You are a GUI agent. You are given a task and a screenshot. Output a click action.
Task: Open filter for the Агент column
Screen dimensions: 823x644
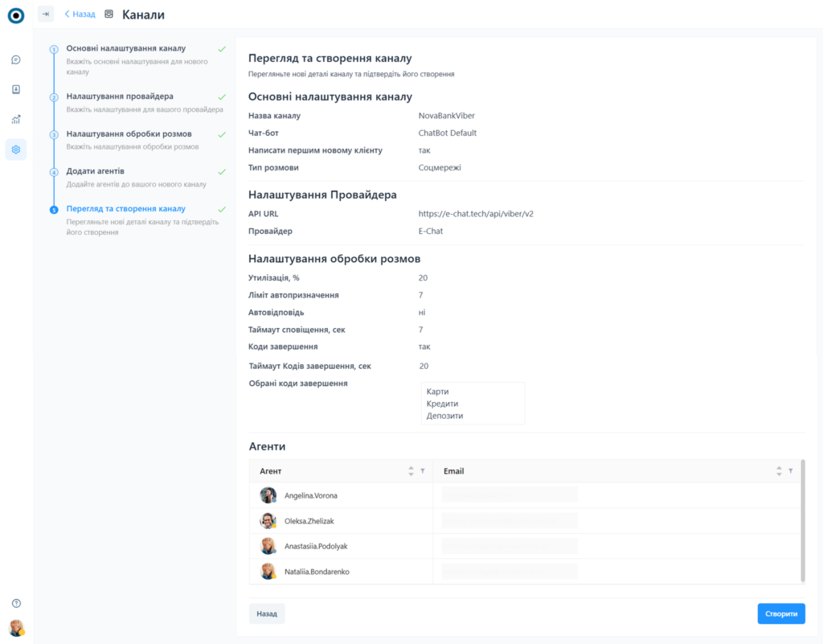423,471
